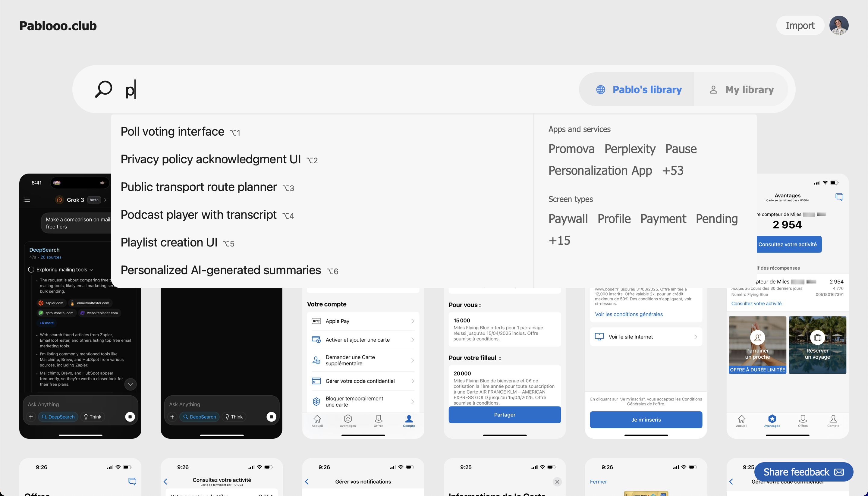Switch to My library tab
Screen dimensions: 868x496
pyautogui.click(x=741, y=89)
